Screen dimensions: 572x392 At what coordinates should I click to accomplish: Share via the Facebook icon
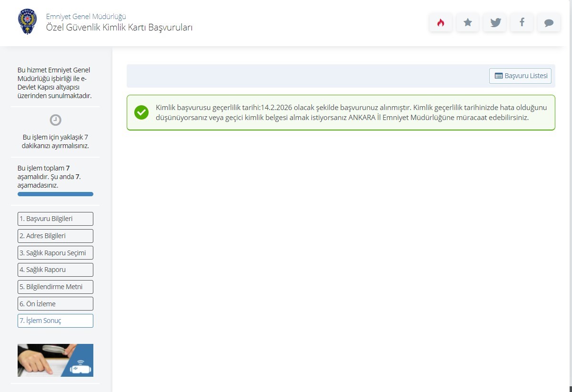[x=522, y=22]
